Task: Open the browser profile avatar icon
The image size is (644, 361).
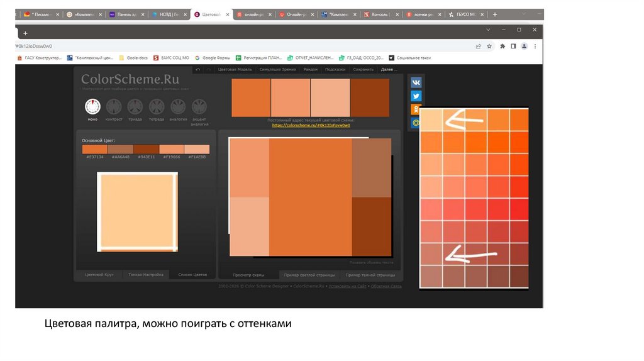Action: (524, 47)
